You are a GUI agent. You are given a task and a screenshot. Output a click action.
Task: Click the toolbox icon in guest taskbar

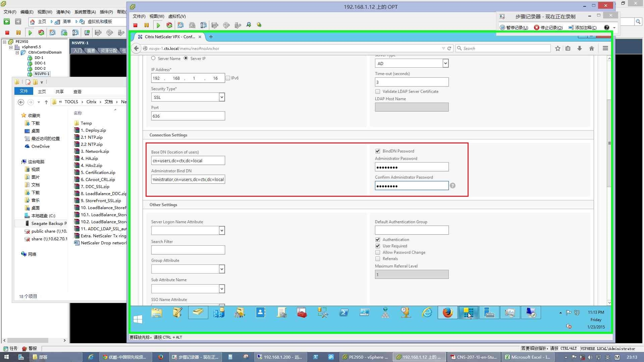pos(302,313)
